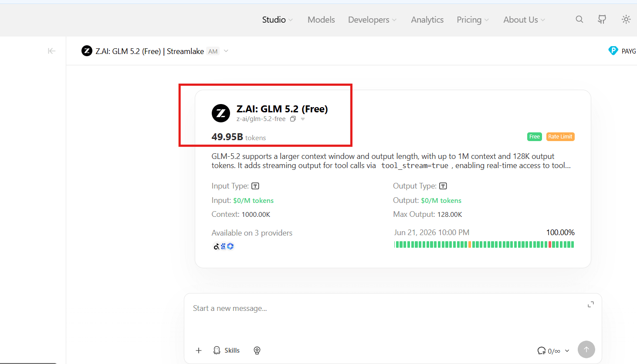Click the red segment in the uptime bar

(x=550, y=245)
